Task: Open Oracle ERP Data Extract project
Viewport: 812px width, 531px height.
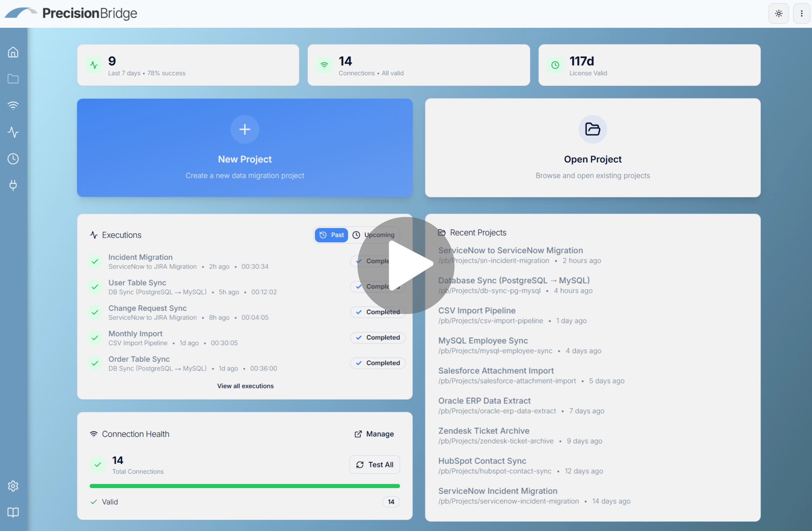Action: [x=521, y=406]
